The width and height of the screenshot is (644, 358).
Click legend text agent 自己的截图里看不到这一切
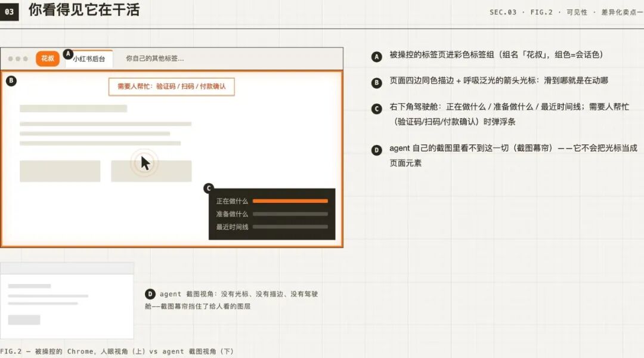[x=513, y=155]
